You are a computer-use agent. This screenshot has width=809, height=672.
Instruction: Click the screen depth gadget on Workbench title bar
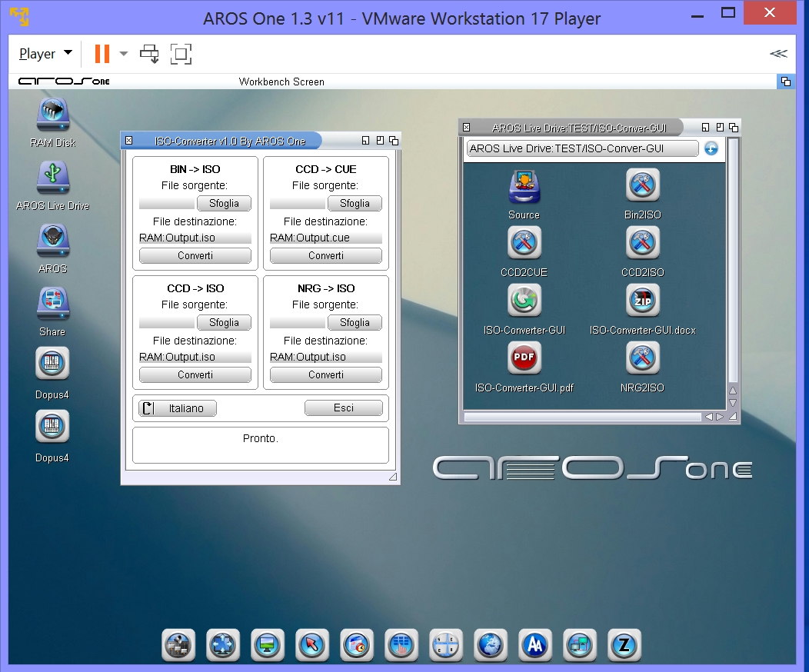coord(786,82)
